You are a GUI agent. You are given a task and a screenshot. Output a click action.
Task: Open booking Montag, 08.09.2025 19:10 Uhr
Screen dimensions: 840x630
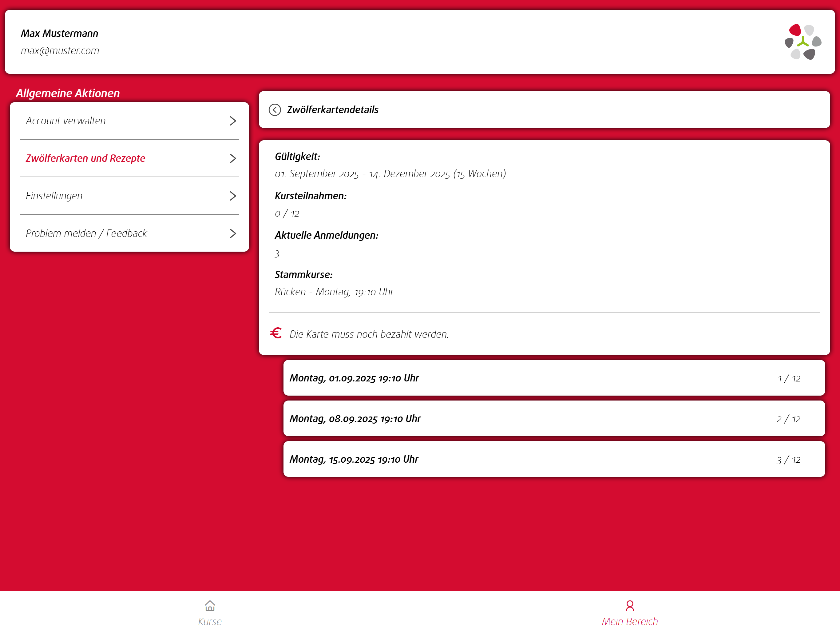coord(554,419)
